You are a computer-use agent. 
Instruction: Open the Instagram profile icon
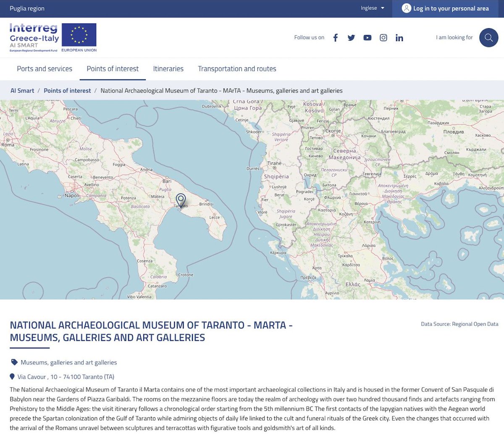tap(383, 38)
